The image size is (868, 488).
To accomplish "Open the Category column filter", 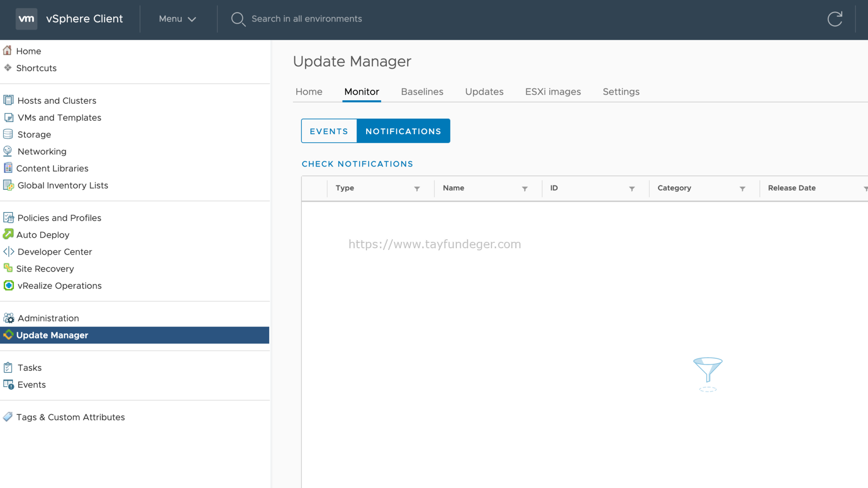I will 742,189.
